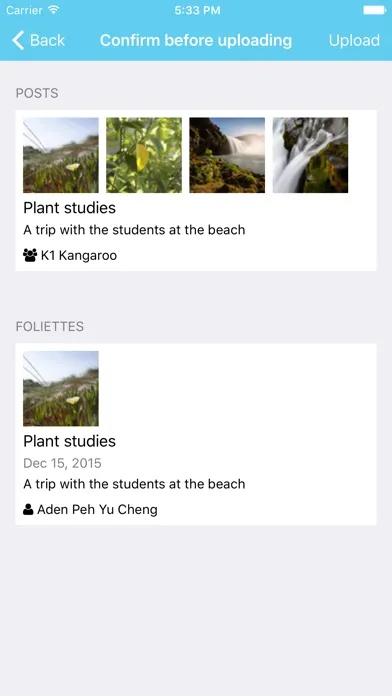Tap the FOLIETTES section header

[x=50, y=327]
